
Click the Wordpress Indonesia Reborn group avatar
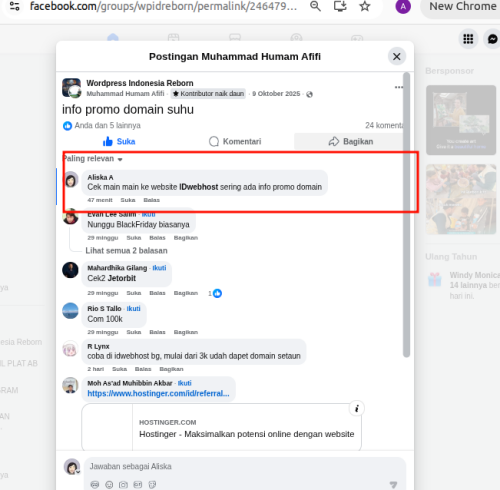pos(71,88)
